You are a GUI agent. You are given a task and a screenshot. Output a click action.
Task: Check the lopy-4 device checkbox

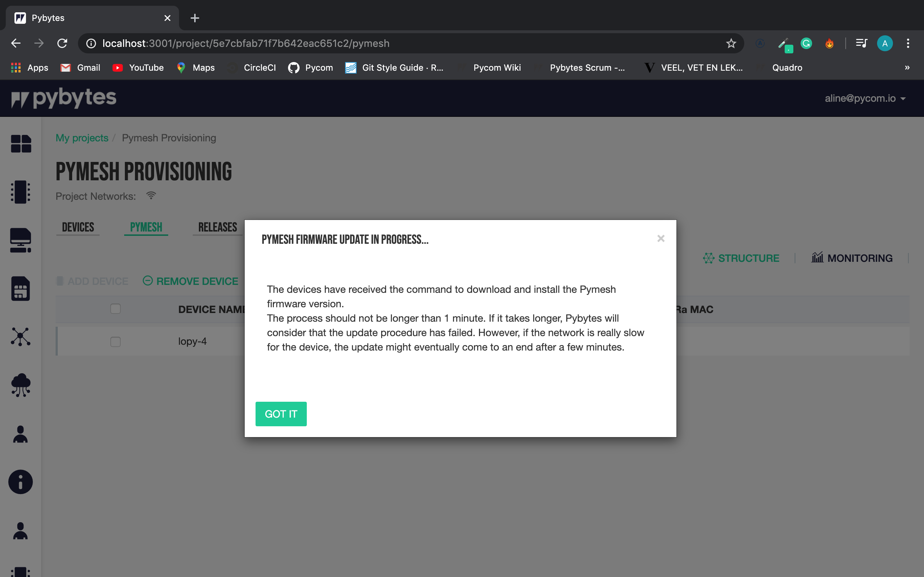point(115,341)
